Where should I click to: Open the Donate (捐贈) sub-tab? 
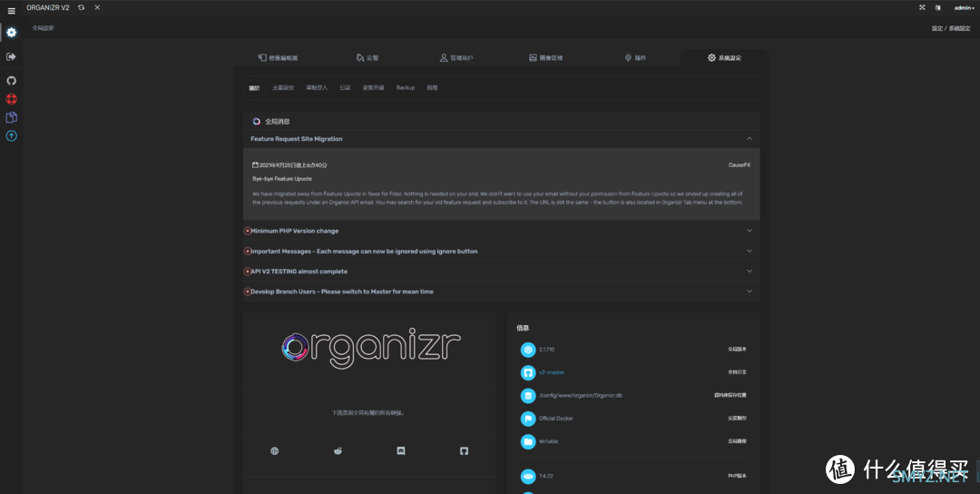click(x=432, y=88)
